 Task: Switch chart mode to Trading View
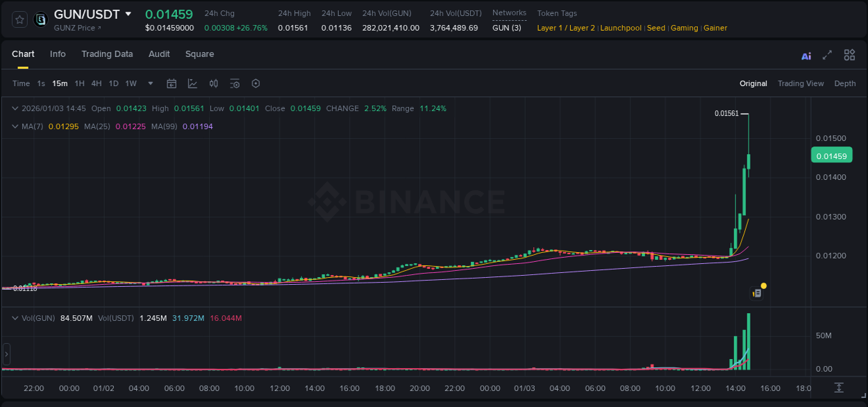tap(801, 83)
